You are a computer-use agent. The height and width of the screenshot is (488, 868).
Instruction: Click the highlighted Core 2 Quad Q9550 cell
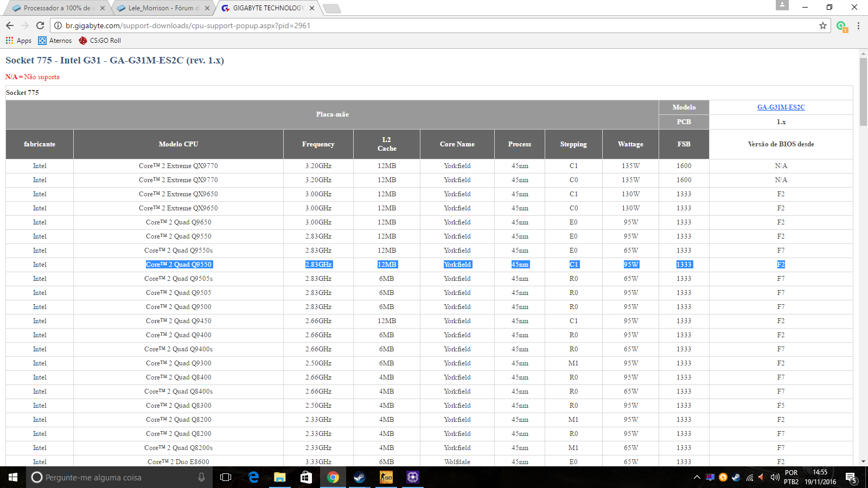(x=179, y=265)
